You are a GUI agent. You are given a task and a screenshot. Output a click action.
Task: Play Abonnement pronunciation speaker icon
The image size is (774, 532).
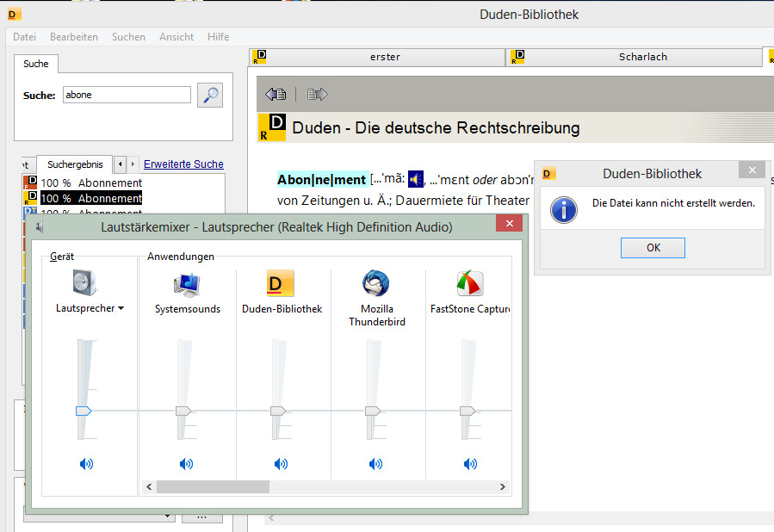coord(416,179)
